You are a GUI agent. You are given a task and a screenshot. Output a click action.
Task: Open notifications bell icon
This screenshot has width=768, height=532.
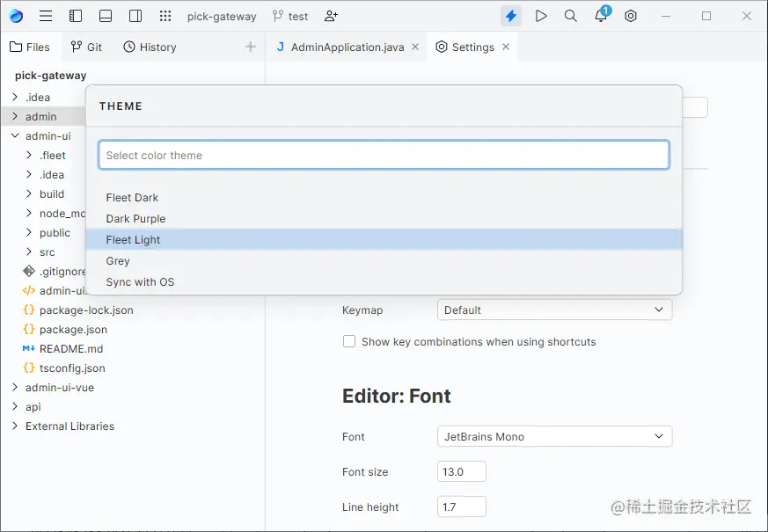click(x=601, y=16)
